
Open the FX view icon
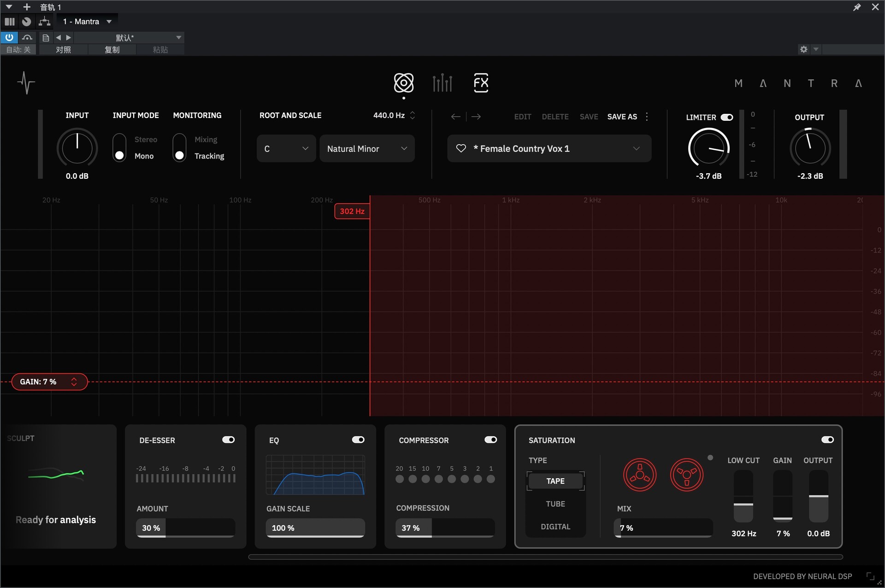click(481, 83)
